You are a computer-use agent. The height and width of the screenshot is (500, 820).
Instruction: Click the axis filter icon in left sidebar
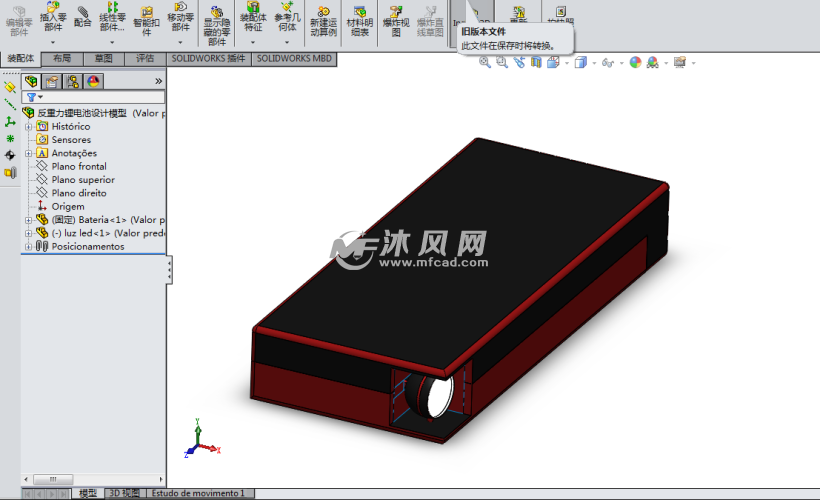coord(10,105)
